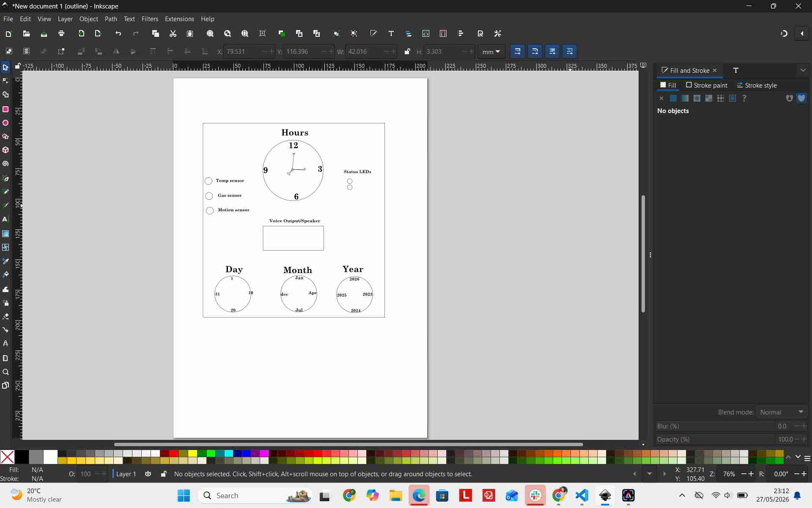Select the Gradient tool
This screenshot has width=812, height=508.
click(5, 234)
